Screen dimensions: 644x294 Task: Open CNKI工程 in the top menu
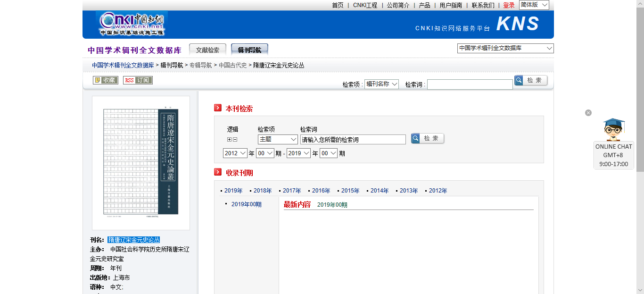coord(365,5)
